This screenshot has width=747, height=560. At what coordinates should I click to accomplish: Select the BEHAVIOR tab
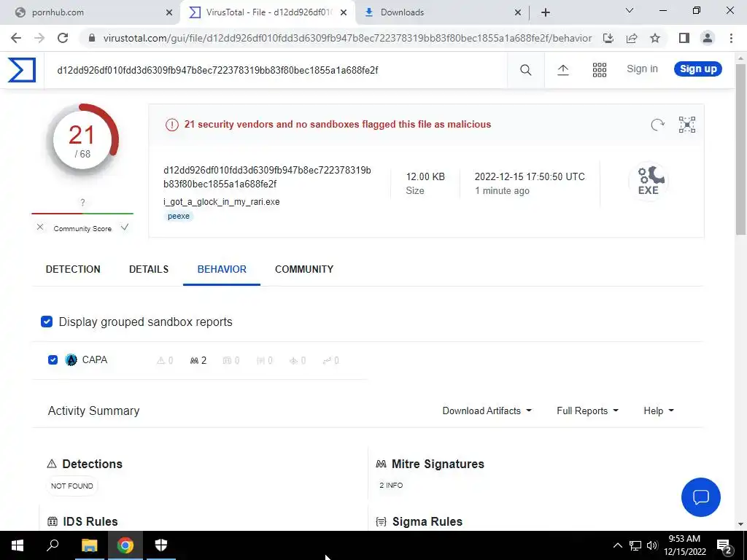[x=222, y=270]
